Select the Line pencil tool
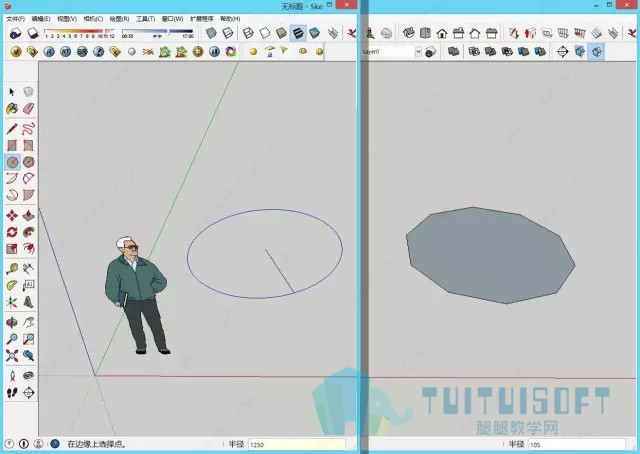The width and height of the screenshot is (640, 454). coord(12,129)
